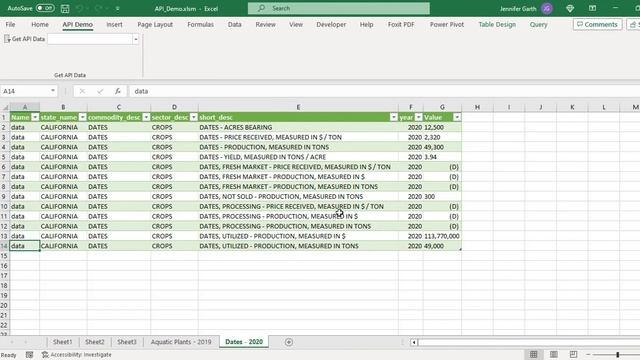The width and height of the screenshot is (640, 360).
Task: Click the Comments button
Action: click(597, 24)
